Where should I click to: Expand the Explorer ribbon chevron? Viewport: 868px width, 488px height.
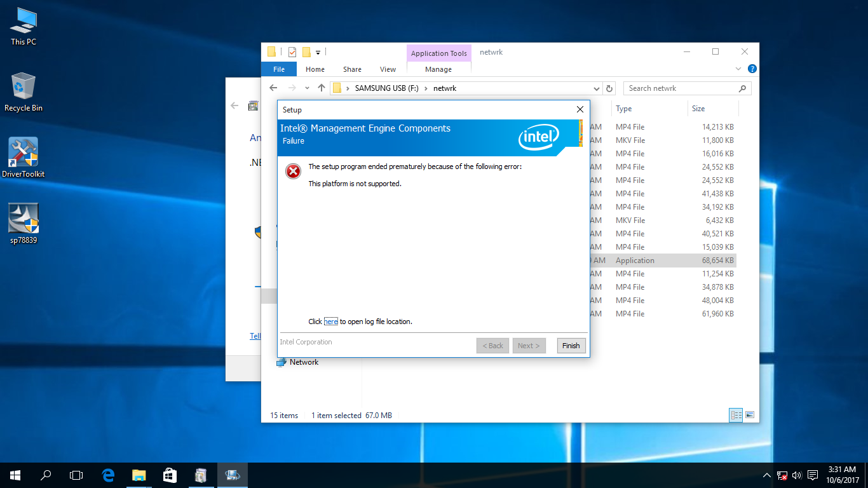(x=738, y=69)
